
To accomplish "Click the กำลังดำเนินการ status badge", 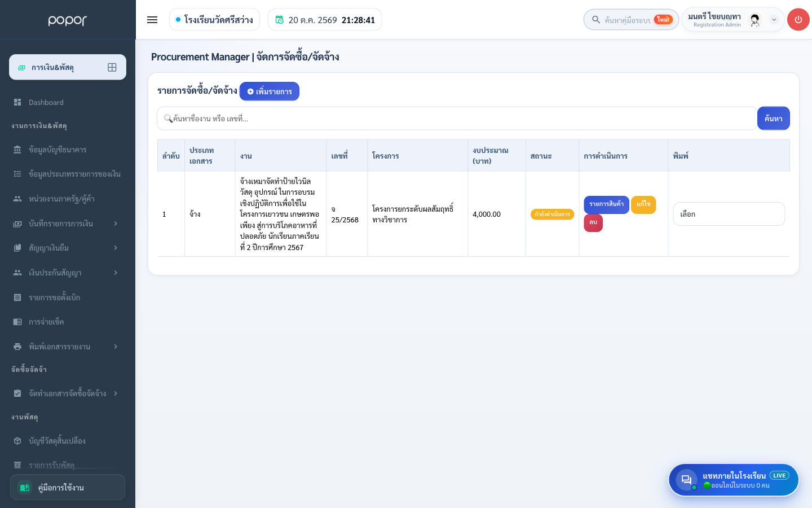I will pos(552,214).
